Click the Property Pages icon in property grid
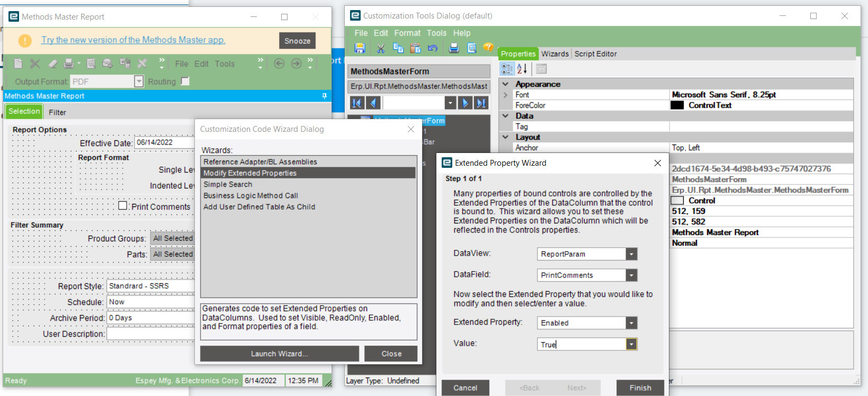The width and height of the screenshot is (868, 396). (541, 69)
